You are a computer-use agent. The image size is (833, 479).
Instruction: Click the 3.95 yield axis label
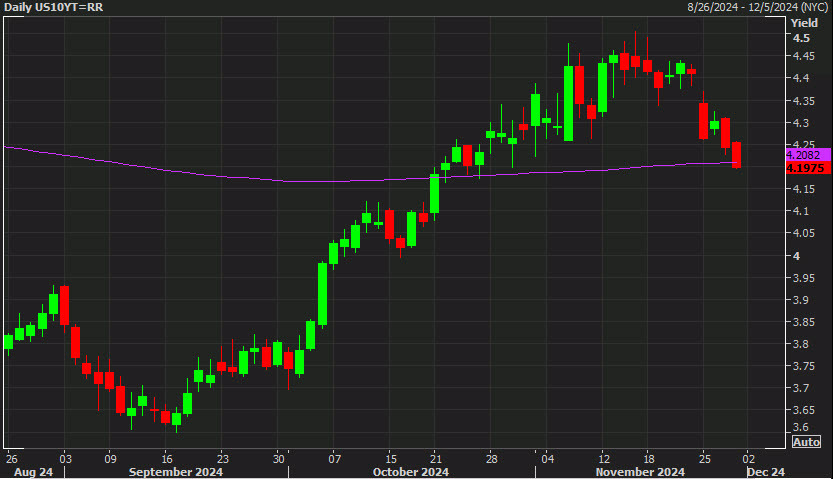804,278
